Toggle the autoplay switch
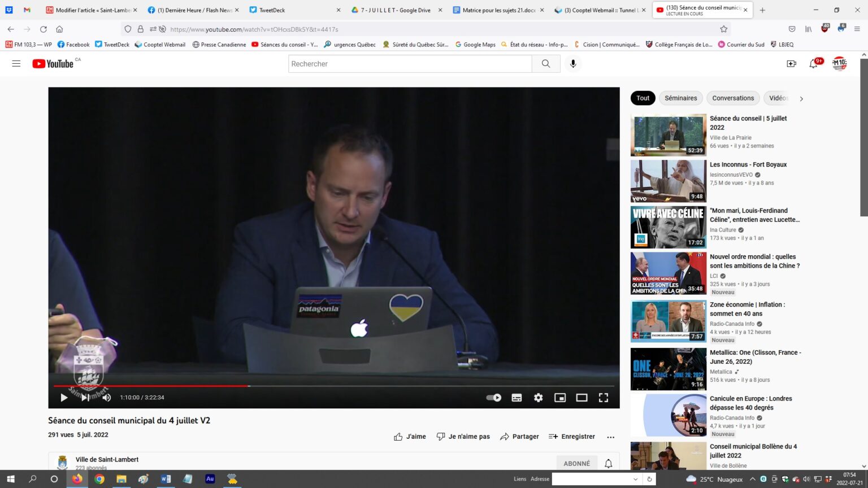This screenshot has height=488, width=868. (x=494, y=398)
